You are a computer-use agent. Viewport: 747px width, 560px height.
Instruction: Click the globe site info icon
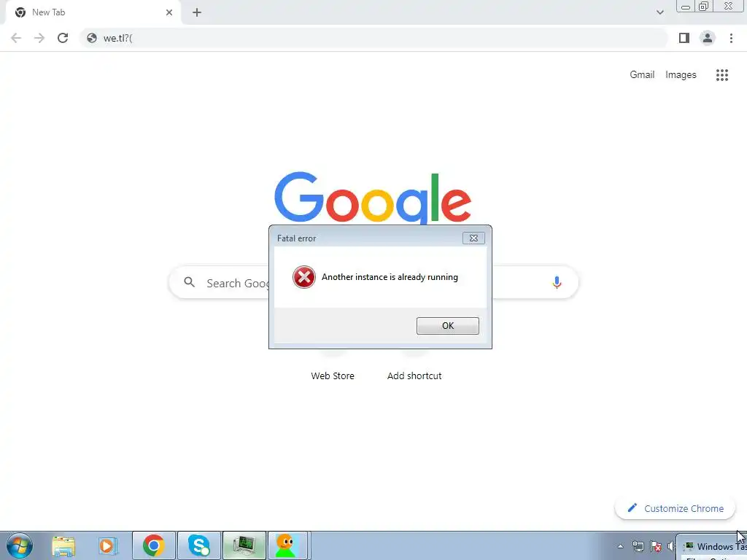(92, 38)
